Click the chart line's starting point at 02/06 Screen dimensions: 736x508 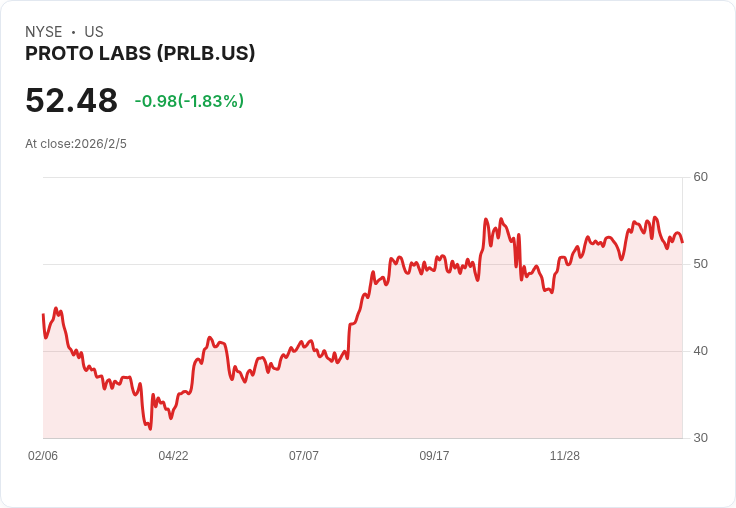[43, 314]
